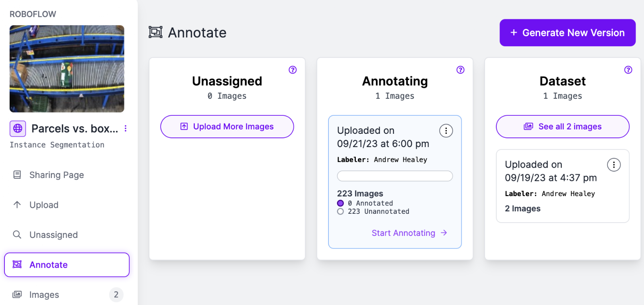This screenshot has width=644, height=305.
Task: Open project options menu beside Parcels vs. box
Action: click(126, 129)
